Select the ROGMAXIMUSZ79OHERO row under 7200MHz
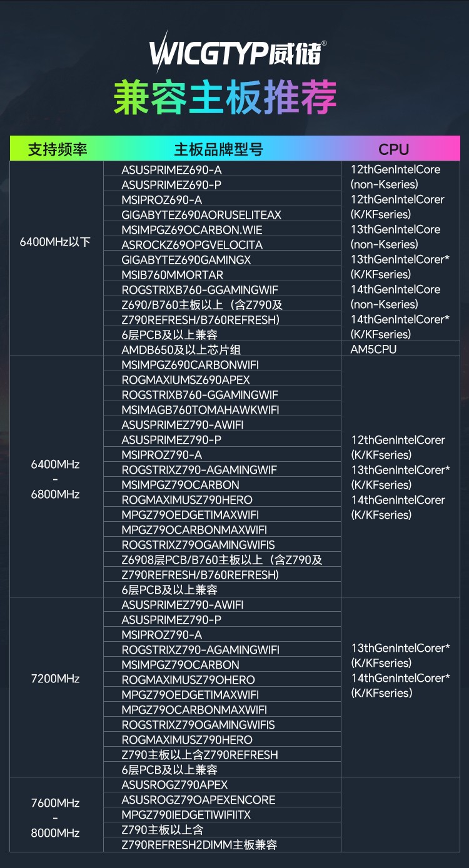The height and width of the screenshot is (868, 469). [222, 679]
